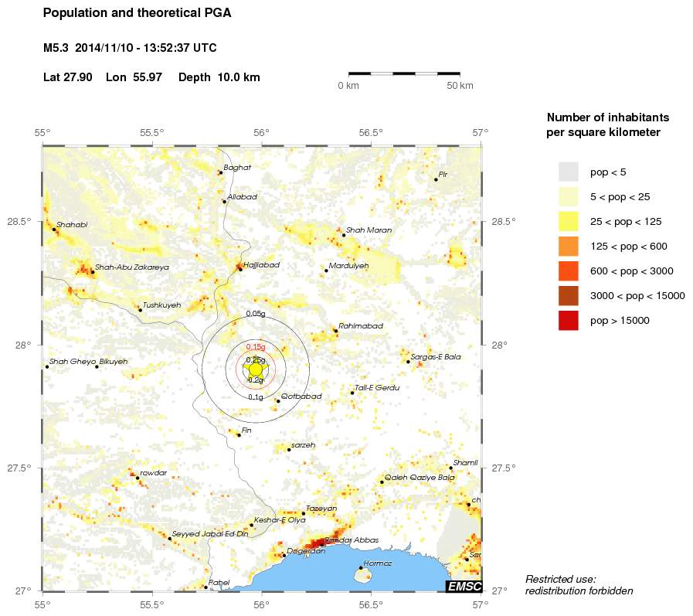Click the 0.05g PGA contour label

[255, 314]
